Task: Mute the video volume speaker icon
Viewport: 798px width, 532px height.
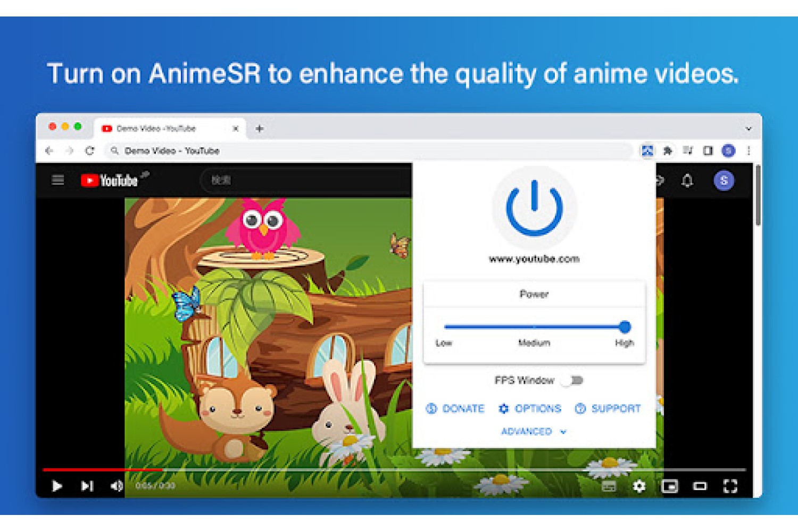Action: [117, 486]
